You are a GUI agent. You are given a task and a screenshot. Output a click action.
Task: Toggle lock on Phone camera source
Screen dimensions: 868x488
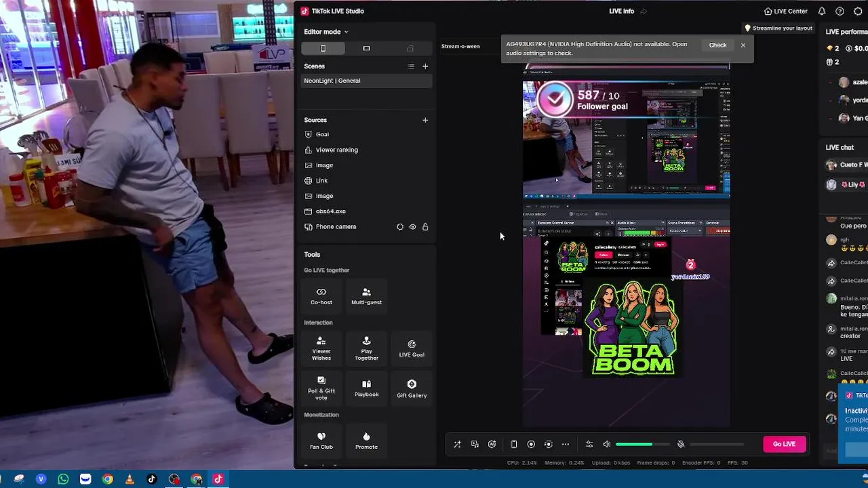click(425, 227)
